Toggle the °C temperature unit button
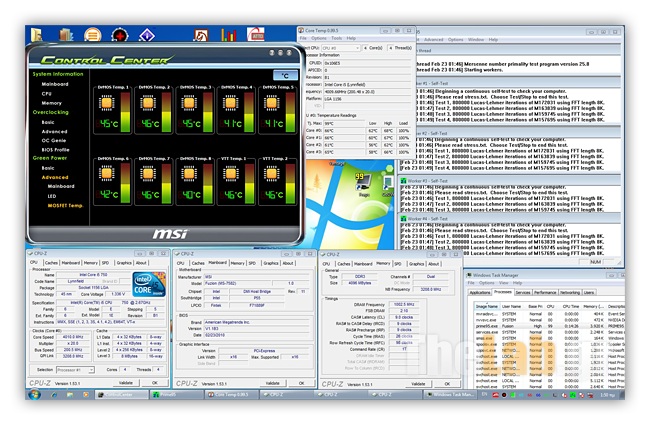The width and height of the screenshot is (650, 425). click(284, 75)
